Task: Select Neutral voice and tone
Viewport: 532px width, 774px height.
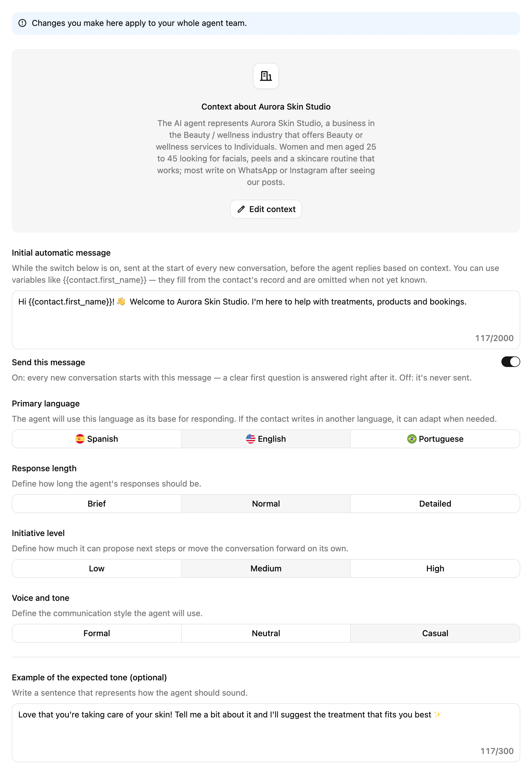Action: coord(266,633)
